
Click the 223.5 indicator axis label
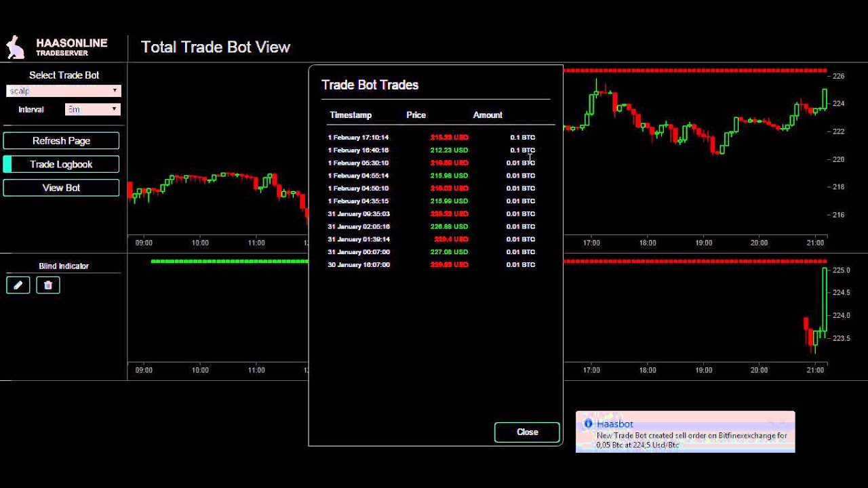(841, 338)
